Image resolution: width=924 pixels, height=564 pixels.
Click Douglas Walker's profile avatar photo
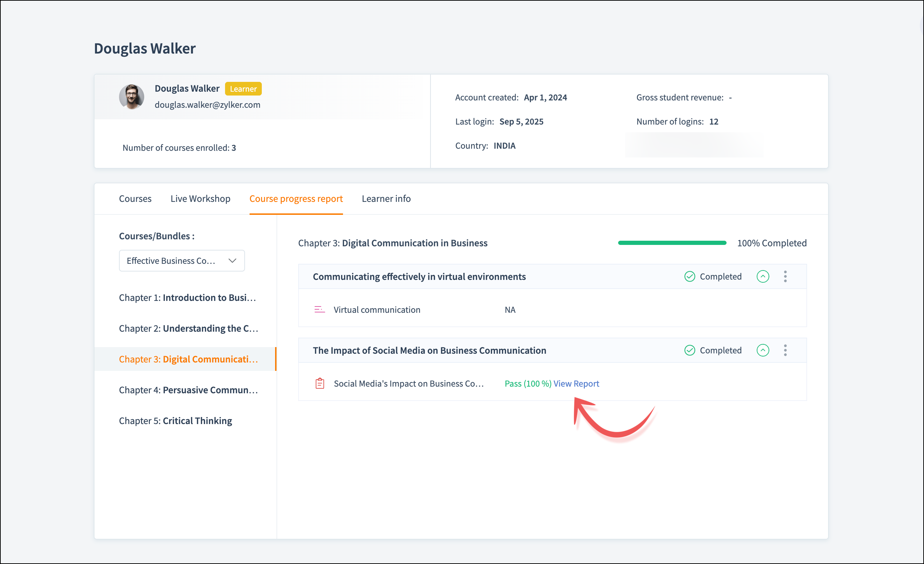point(132,97)
